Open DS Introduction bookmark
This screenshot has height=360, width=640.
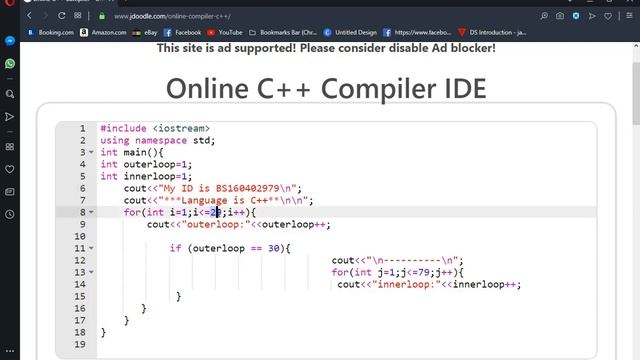pyautogui.click(x=492, y=32)
